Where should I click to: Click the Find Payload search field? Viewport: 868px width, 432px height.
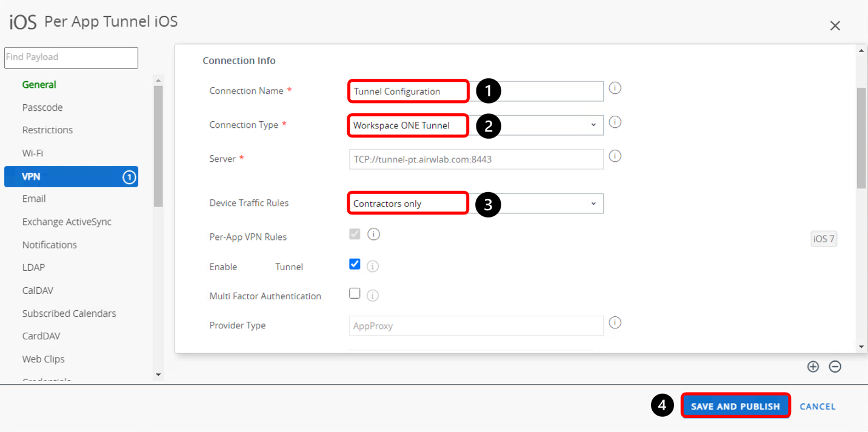coord(71,58)
